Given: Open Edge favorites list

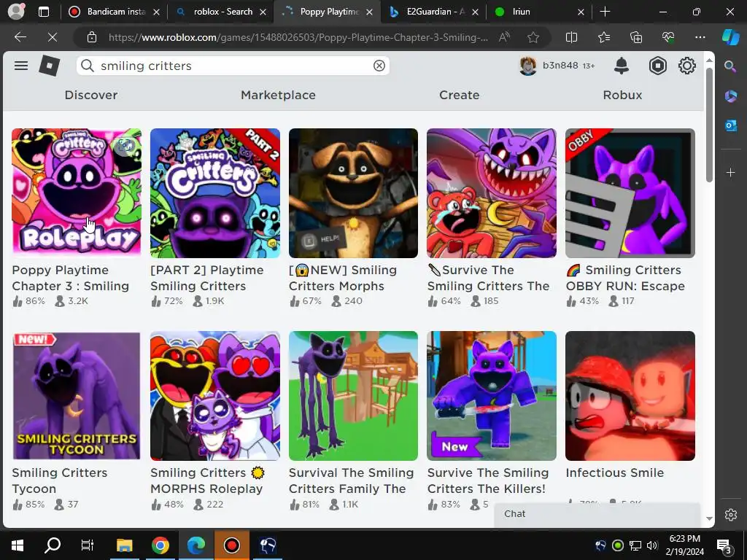Looking at the screenshot, I should tap(603, 37).
